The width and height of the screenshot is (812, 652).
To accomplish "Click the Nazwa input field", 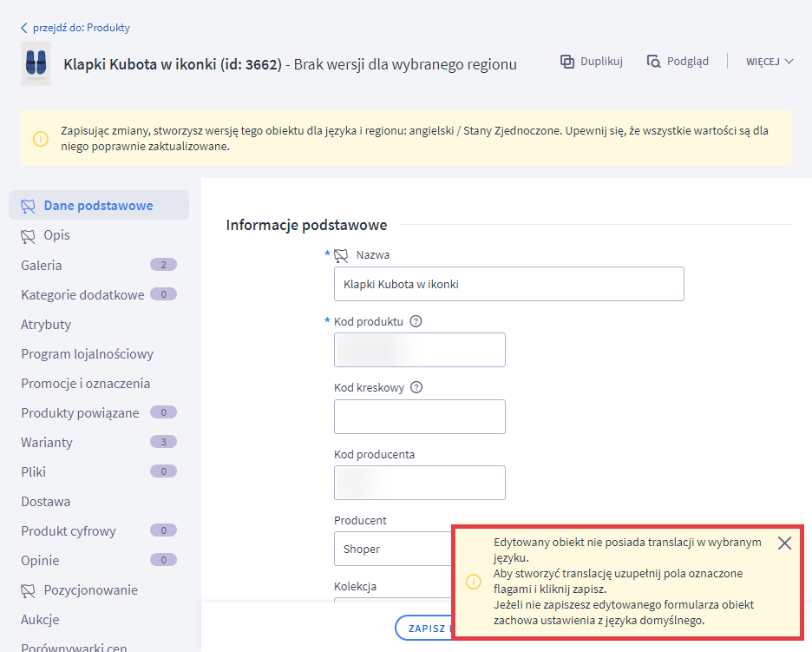I will point(508,284).
